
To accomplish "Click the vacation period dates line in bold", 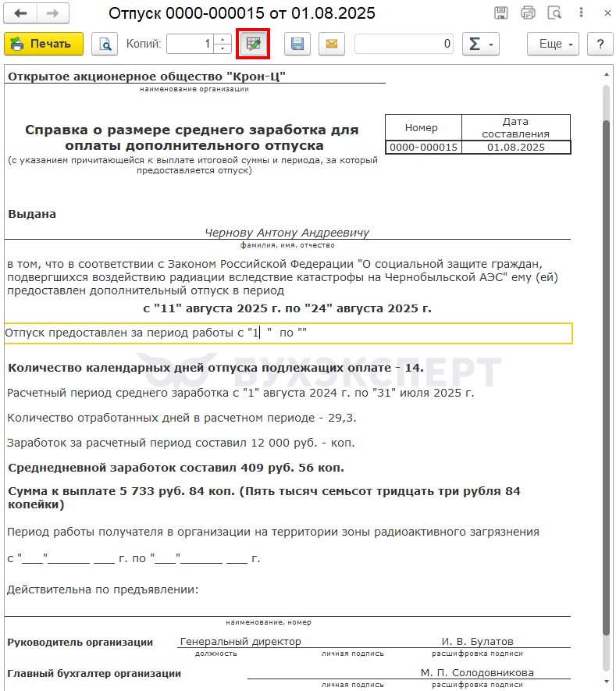I will (x=287, y=308).
